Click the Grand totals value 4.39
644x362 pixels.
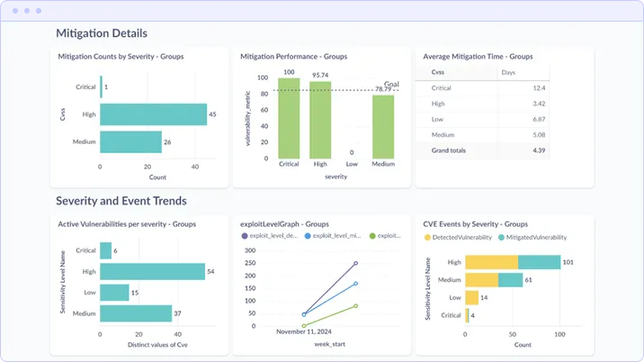pos(539,150)
